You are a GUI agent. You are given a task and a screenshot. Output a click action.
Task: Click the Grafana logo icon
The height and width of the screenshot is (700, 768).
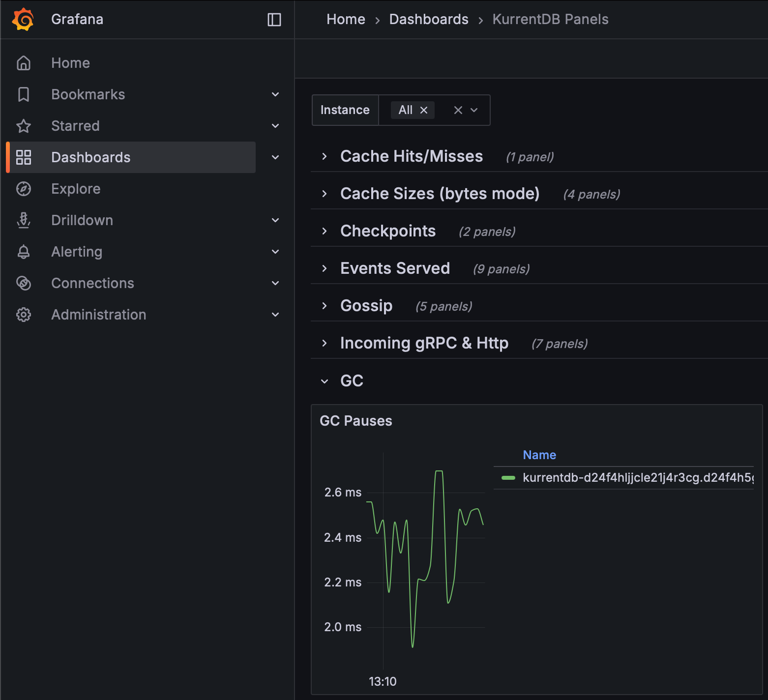coord(23,19)
